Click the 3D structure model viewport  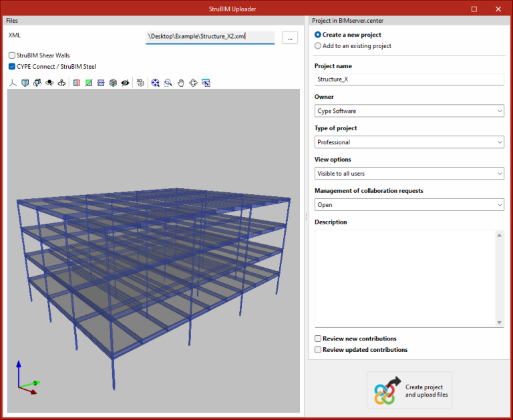[x=154, y=250]
